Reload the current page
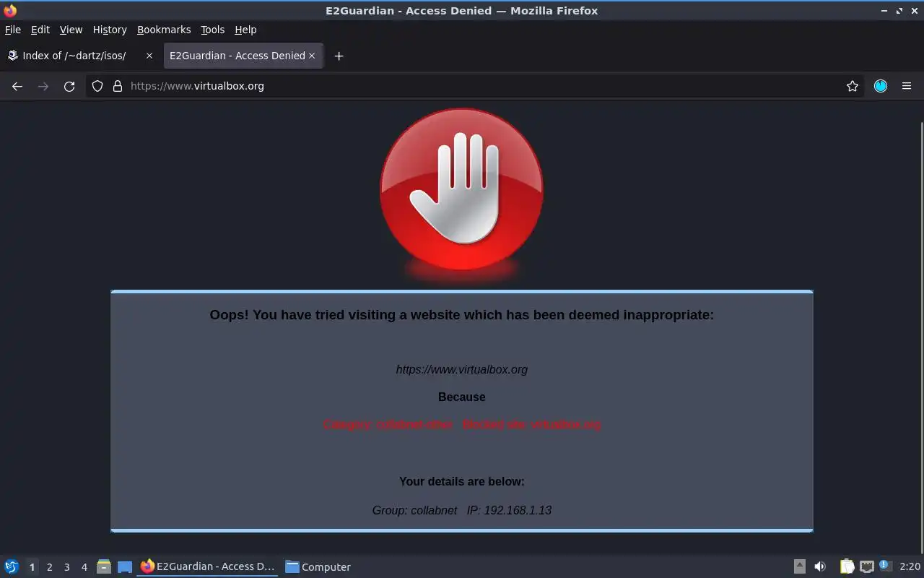Screen dimensions: 924x578 pos(69,86)
